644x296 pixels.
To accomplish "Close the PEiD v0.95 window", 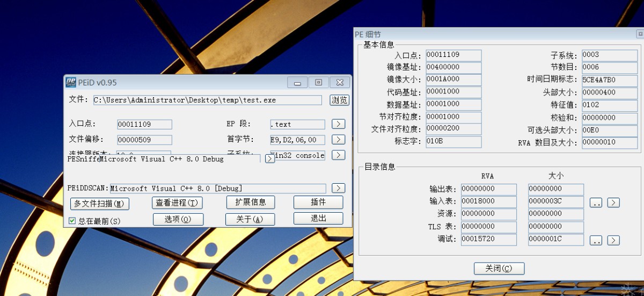I will [340, 82].
